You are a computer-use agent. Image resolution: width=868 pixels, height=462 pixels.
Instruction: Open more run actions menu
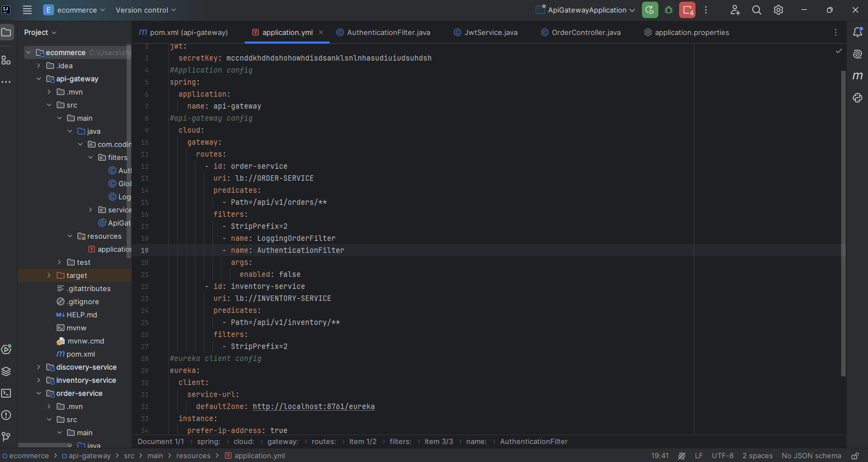[706, 10]
